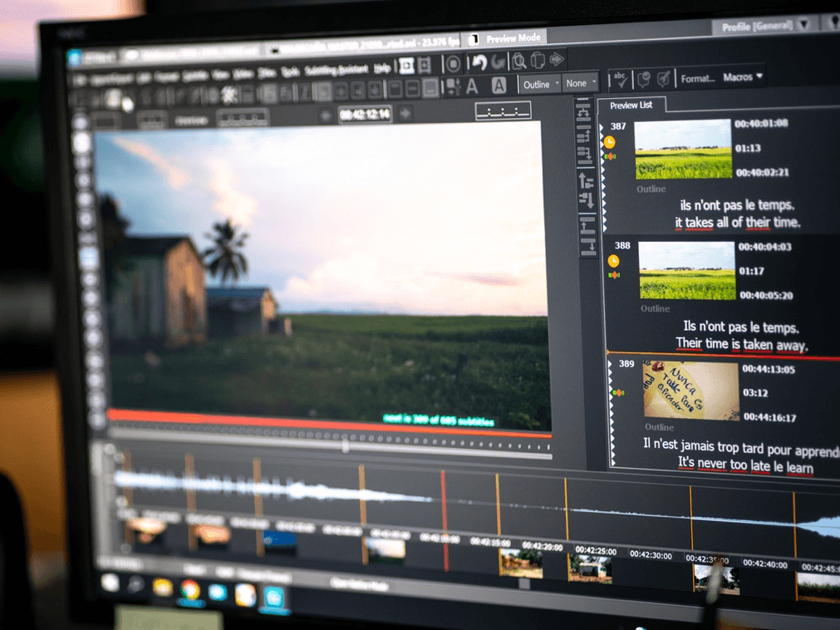Click the in-time "00:40:04:03" of subtitle 388
Image resolution: width=840 pixels, height=630 pixels.
[x=764, y=247]
